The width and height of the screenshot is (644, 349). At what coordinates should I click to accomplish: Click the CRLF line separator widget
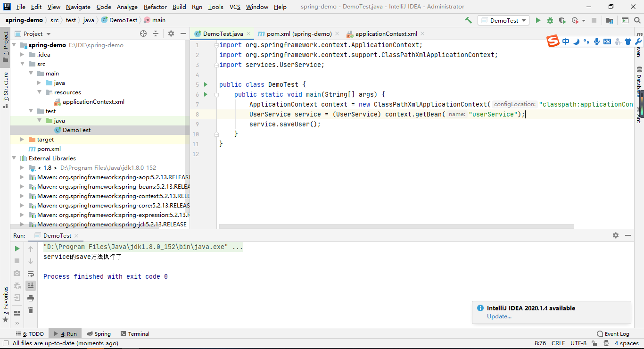click(558, 343)
